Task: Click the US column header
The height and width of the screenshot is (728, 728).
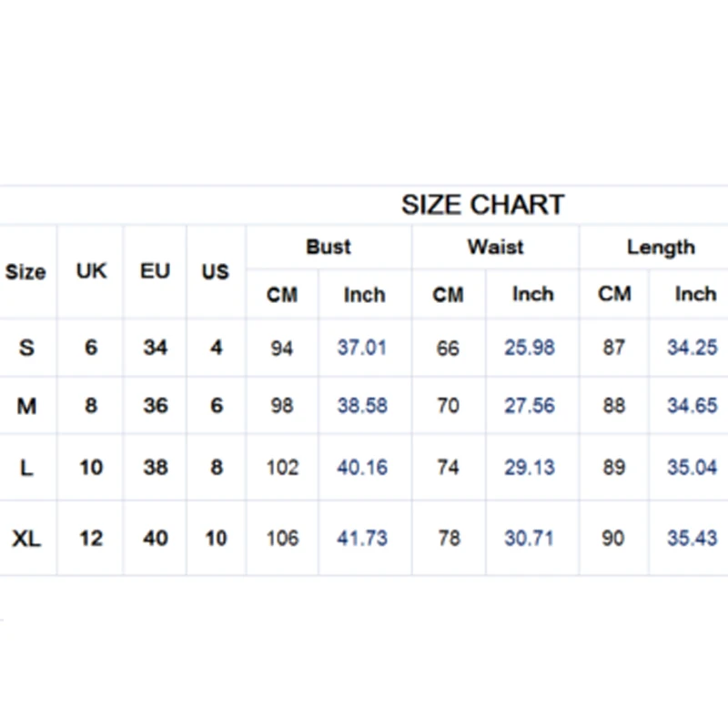Action: click(x=216, y=271)
